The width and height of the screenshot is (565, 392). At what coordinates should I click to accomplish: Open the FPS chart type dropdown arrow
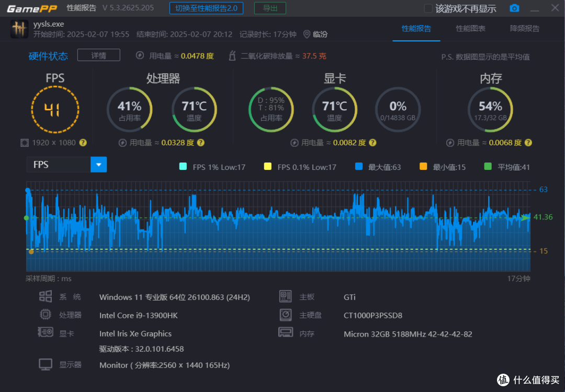98,165
